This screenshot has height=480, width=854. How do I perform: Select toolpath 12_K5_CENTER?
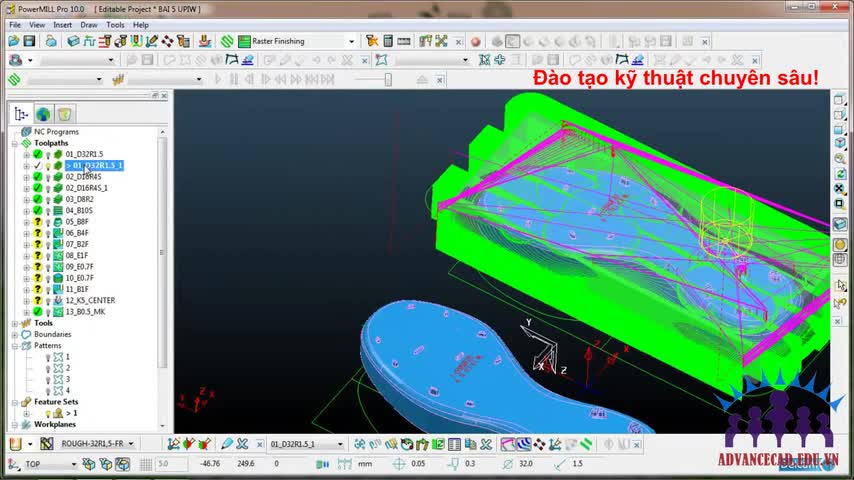(90, 300)
